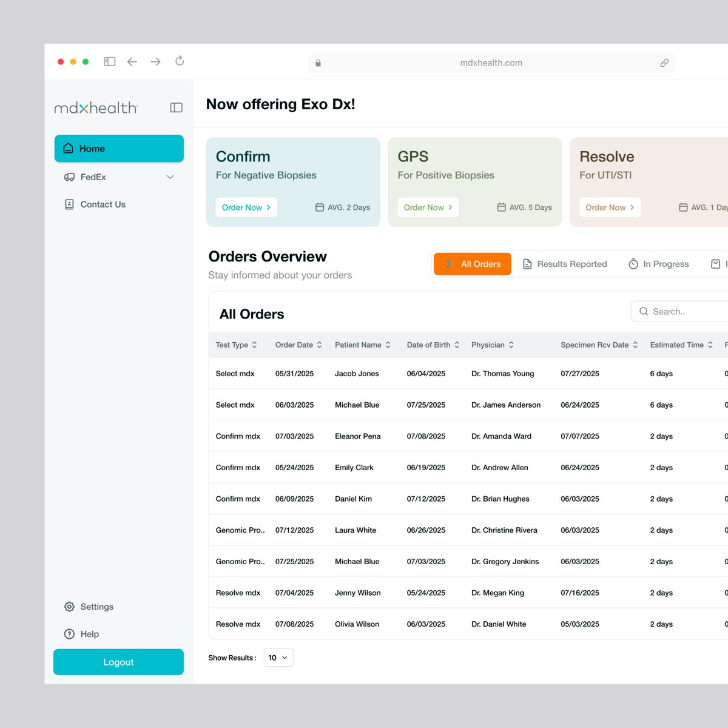Click the mdxhealth.com address bar
728x728 pixels.
[491, 63]
